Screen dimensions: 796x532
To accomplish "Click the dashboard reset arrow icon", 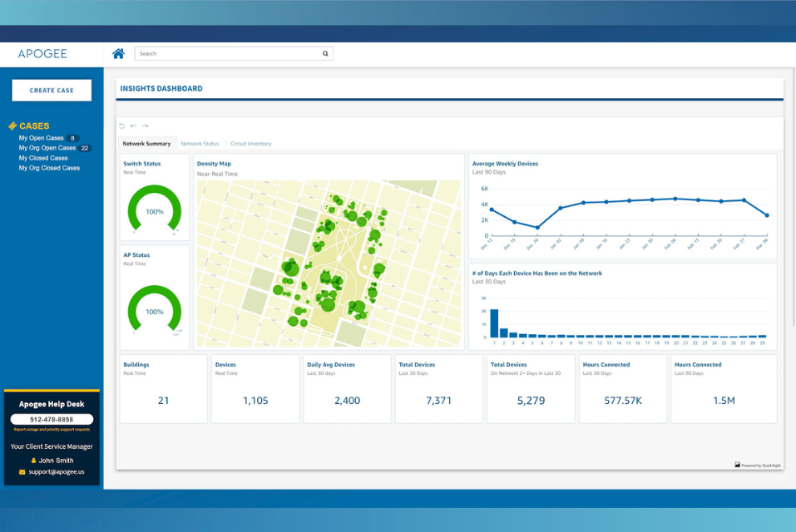I will click(x=122, y=126).
